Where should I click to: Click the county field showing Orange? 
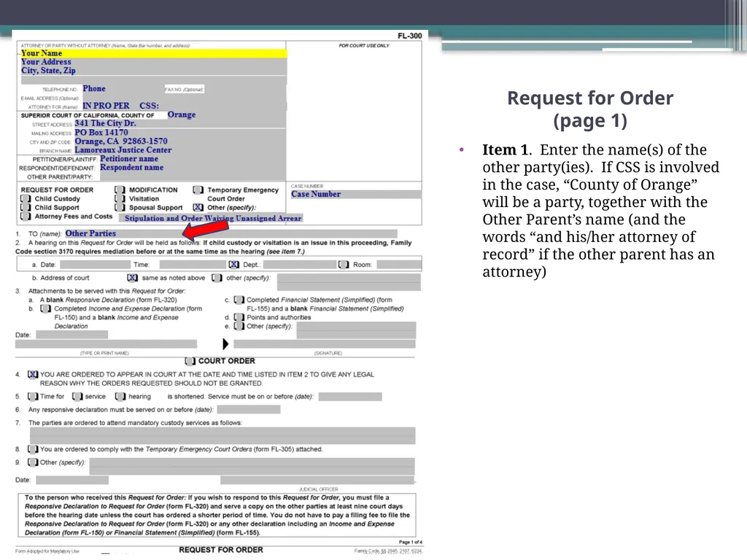225,114
